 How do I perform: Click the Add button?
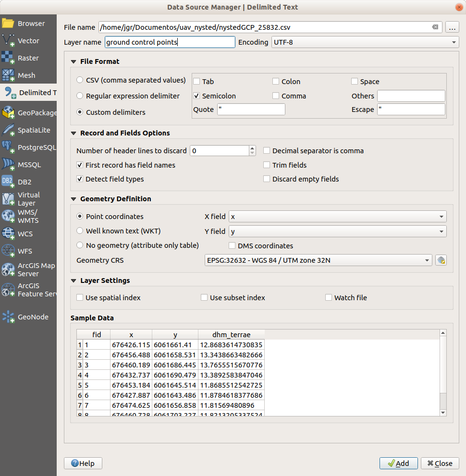(x=398, y=463)
